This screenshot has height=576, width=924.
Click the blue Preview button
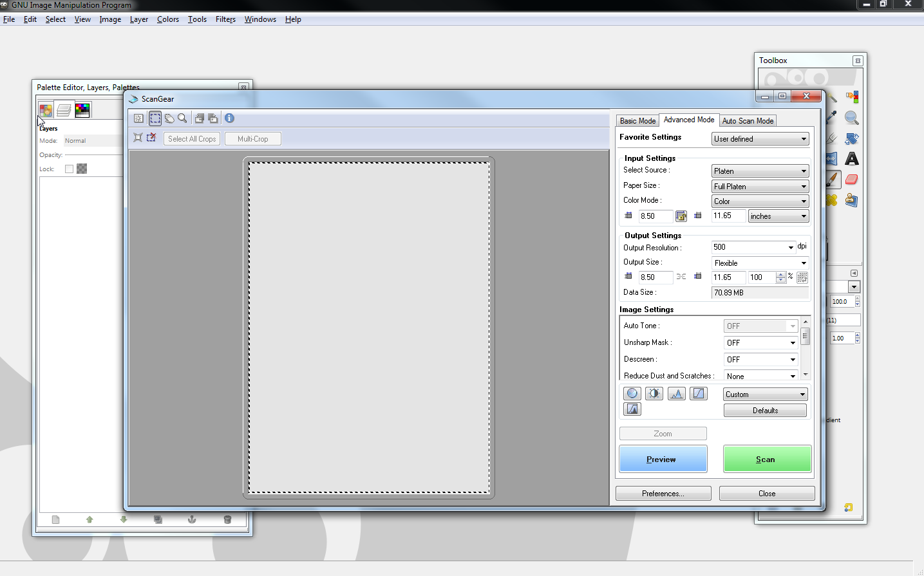pyautogui.click(x=663, y=459)
